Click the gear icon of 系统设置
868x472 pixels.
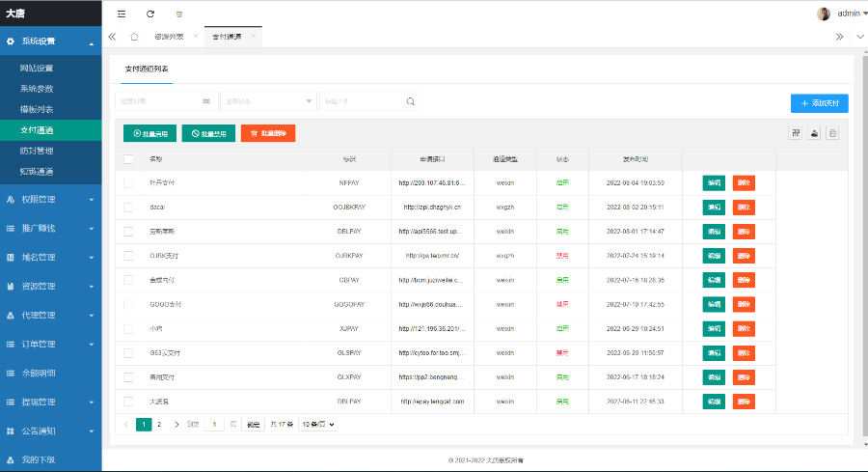[x=10, y=41]
